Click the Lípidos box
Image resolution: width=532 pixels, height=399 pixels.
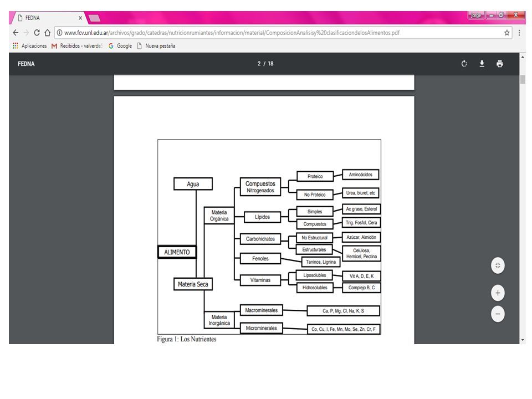click(x=262, y=217)
